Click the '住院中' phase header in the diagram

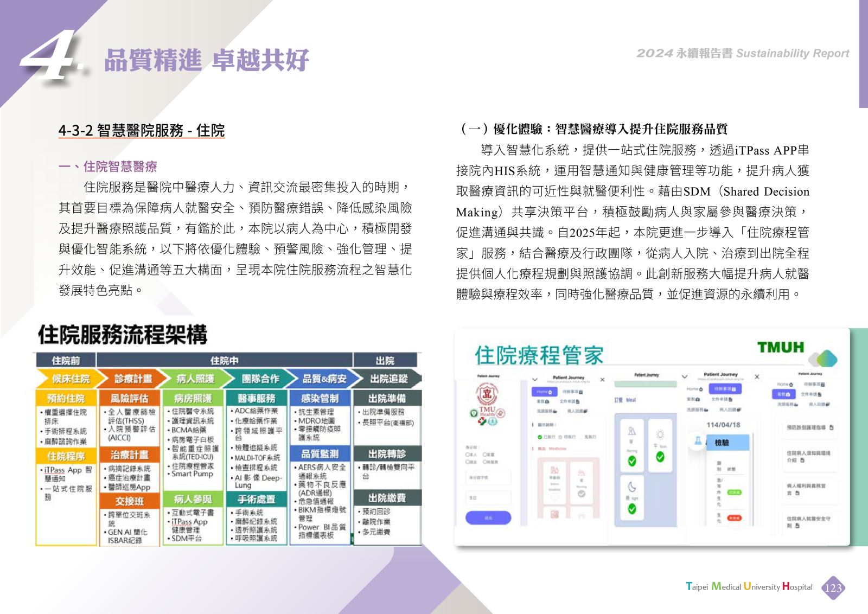pos(224,361)
